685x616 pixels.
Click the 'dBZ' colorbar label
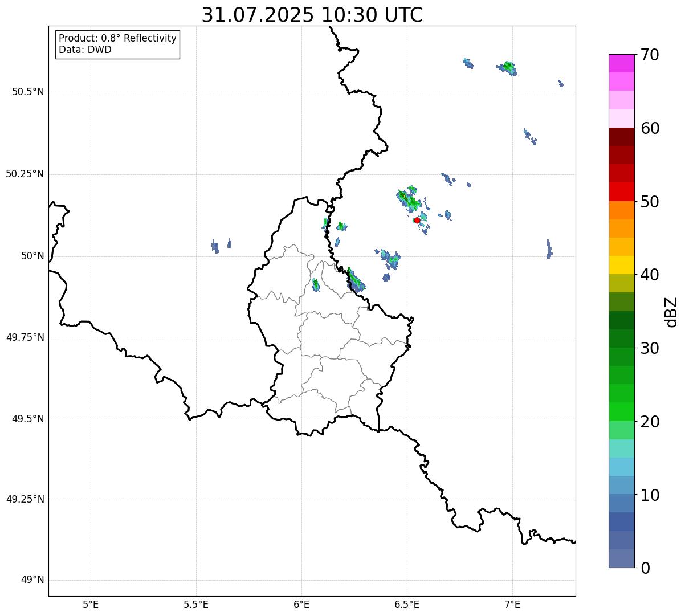[671, 312]
